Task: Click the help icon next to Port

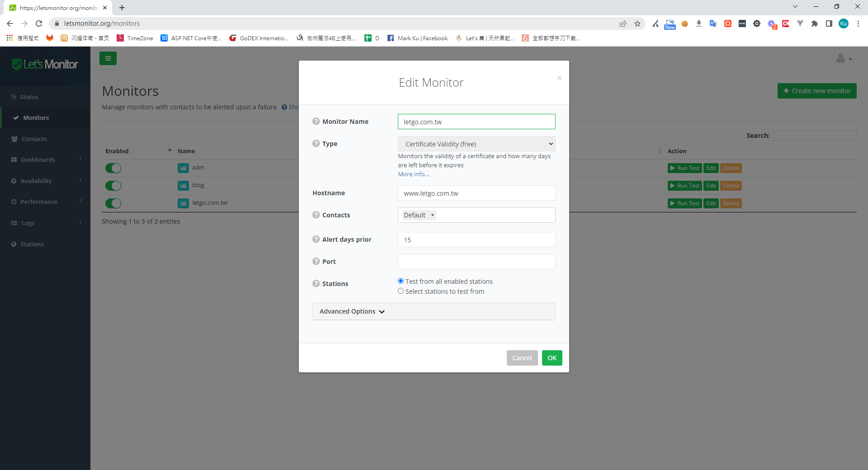Action: click(316, 261)
